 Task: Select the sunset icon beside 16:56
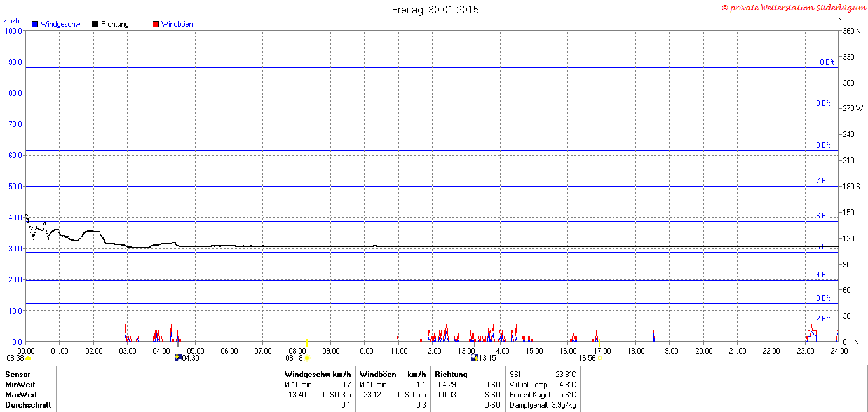[x=600, y=358]
